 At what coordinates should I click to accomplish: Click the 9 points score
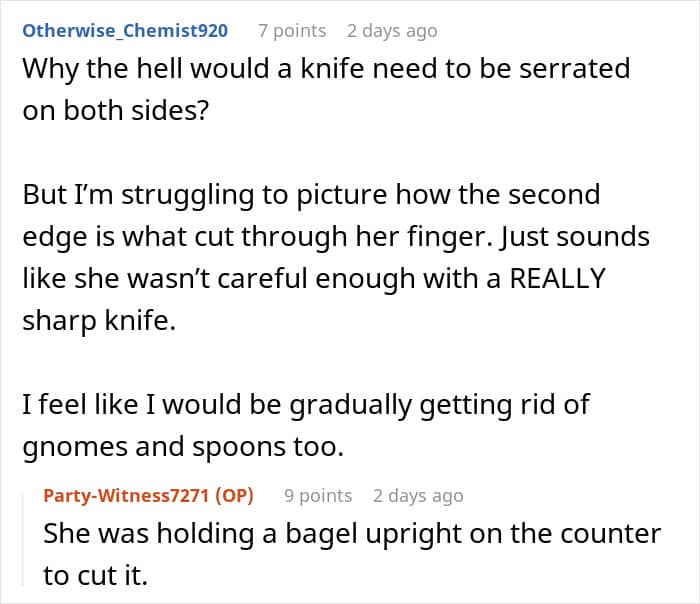point(318,495)
